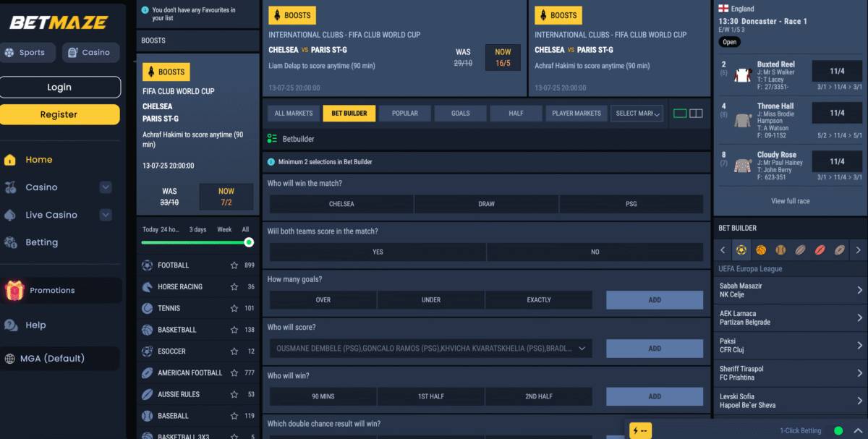Select the orange basketball icon in Bet Builder panel

click(761, 250)
